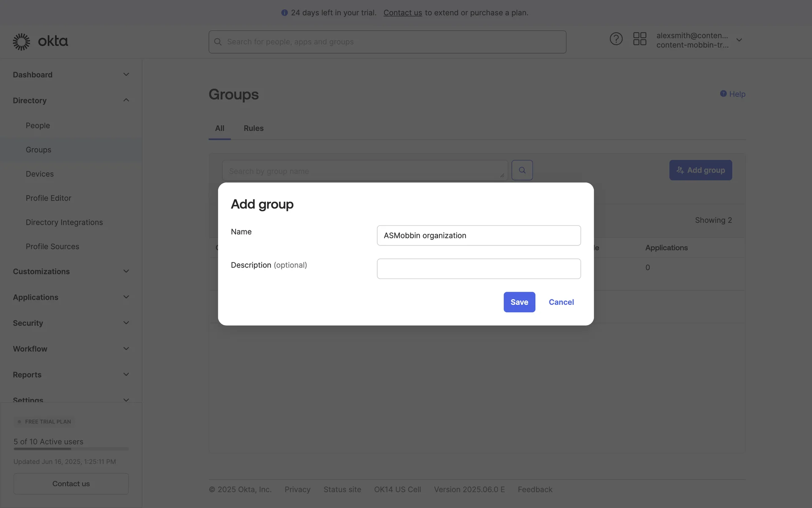812x508 pixels.
Task: Open the help question mark icon
Action: [x=616, y=39]
